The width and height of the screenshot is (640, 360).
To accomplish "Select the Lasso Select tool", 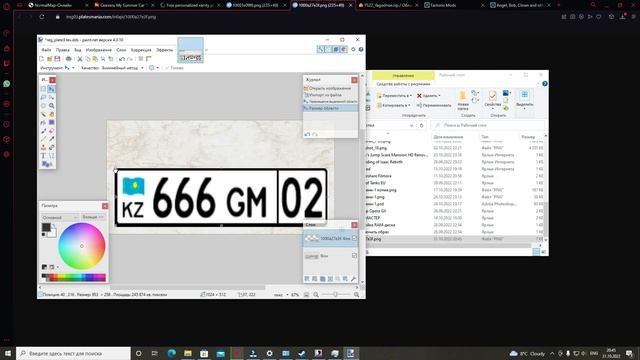I will pos(43,98).
